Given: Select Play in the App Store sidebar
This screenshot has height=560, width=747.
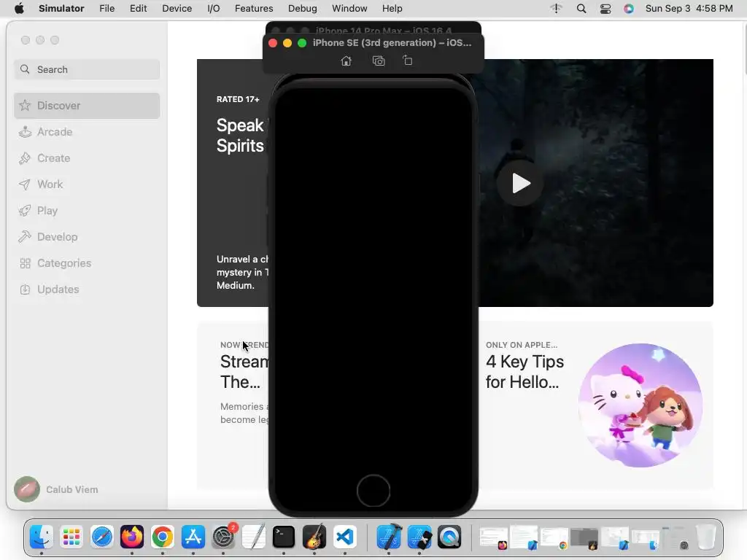Looking at the screenshot, I should 87,211.
